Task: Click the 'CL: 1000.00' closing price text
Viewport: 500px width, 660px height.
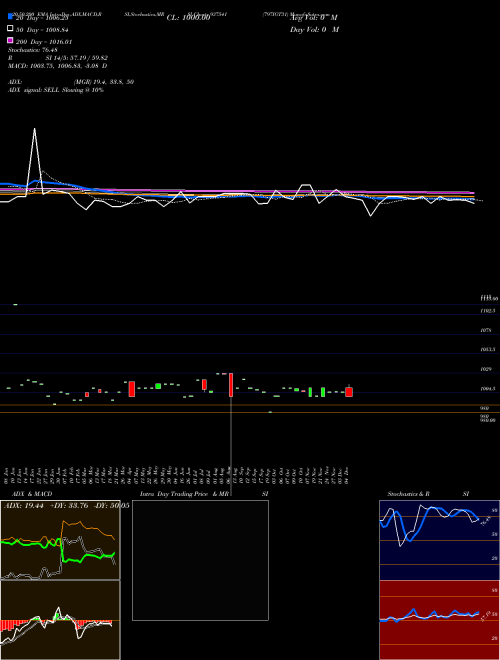Action: tap(188, 18)
